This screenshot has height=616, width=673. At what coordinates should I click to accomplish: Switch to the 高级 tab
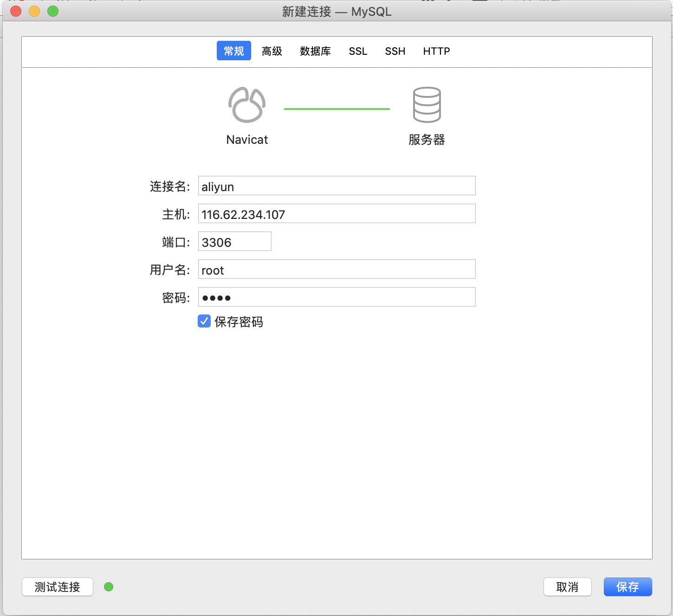[x=272, y=51]
